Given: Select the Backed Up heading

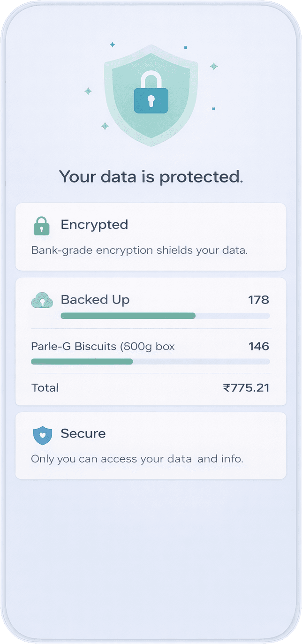Looking at the screenshot, I should pyautogui.click(x=95, y=300).
